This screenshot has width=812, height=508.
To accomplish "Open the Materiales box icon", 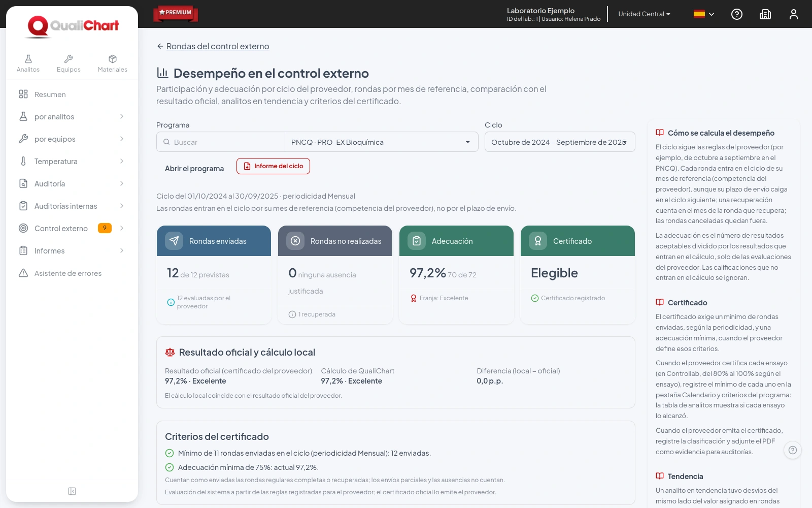I will click(113, 59).
